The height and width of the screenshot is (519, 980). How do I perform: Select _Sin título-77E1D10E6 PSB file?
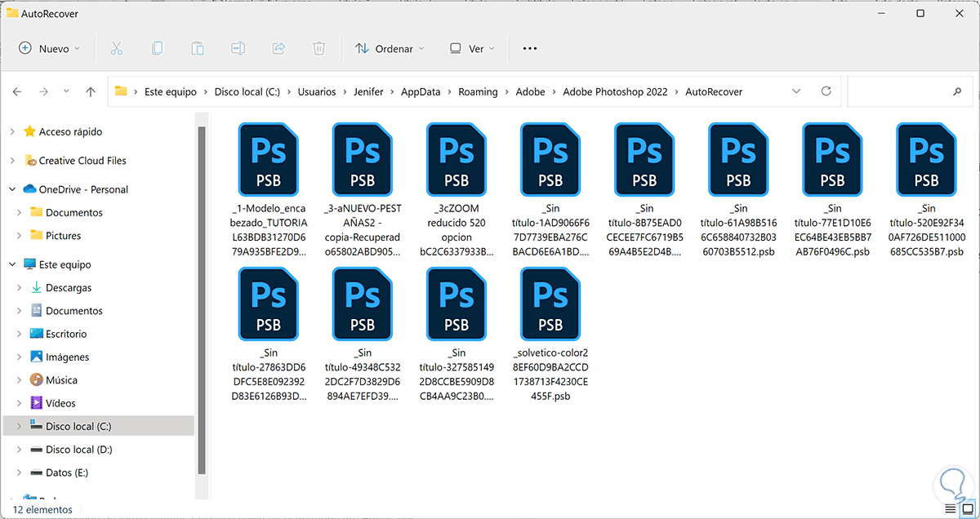[x=832, y=190]
